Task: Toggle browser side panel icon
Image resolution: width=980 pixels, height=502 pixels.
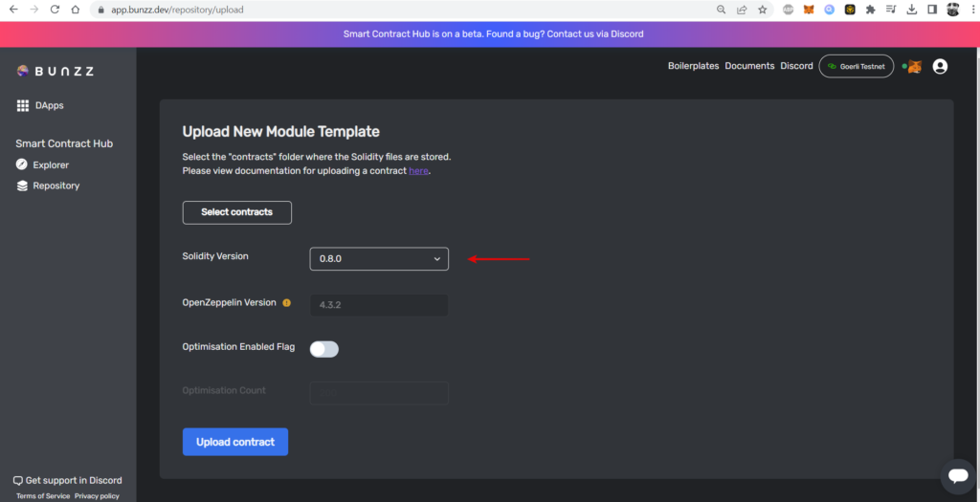Action: pos(932,10)
